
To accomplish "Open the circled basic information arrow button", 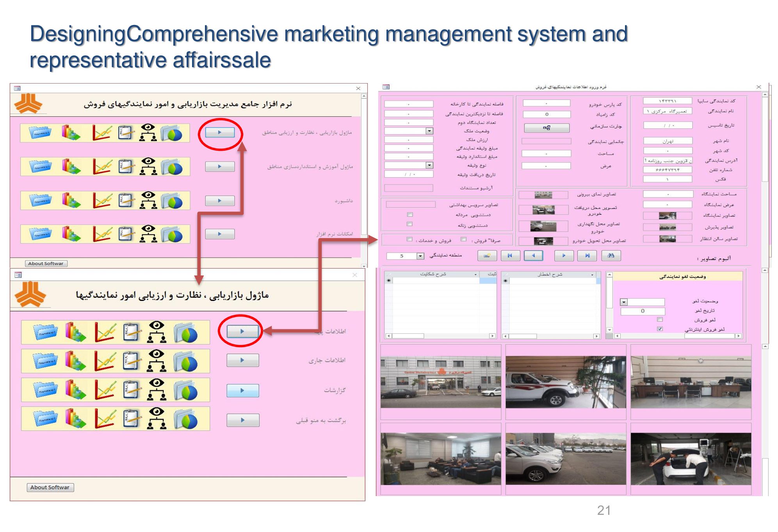I will pyautogui.click(x=242, y=331).
